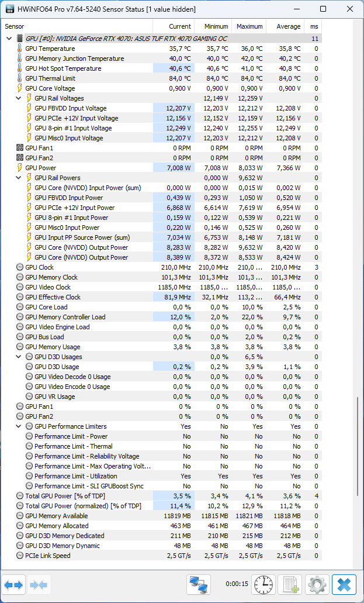Click the remote sensor monitoring computers icon

tap(199, 584)
